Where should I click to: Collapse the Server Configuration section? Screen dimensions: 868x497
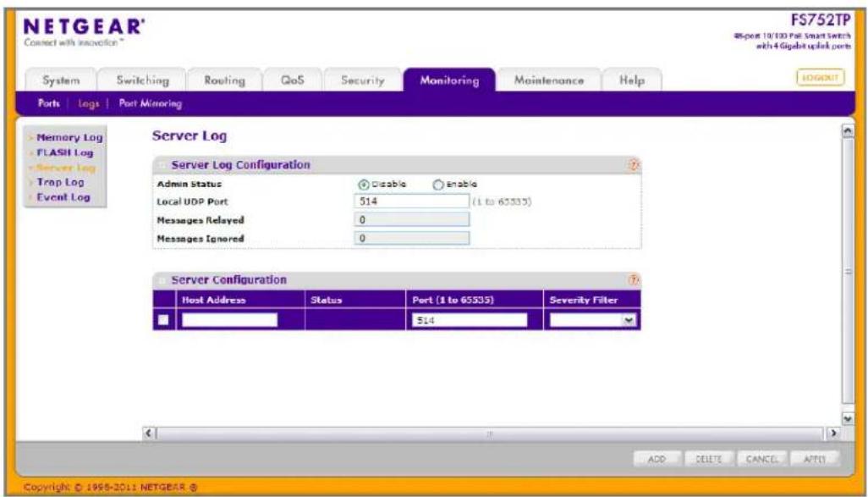(162, 280)
